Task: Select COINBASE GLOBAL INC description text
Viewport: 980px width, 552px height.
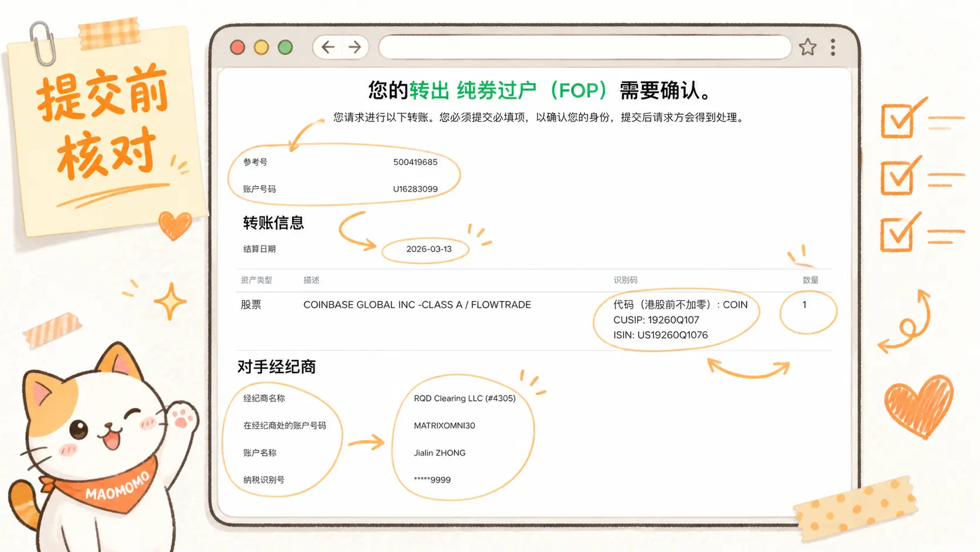Action: tap(417, 304)
